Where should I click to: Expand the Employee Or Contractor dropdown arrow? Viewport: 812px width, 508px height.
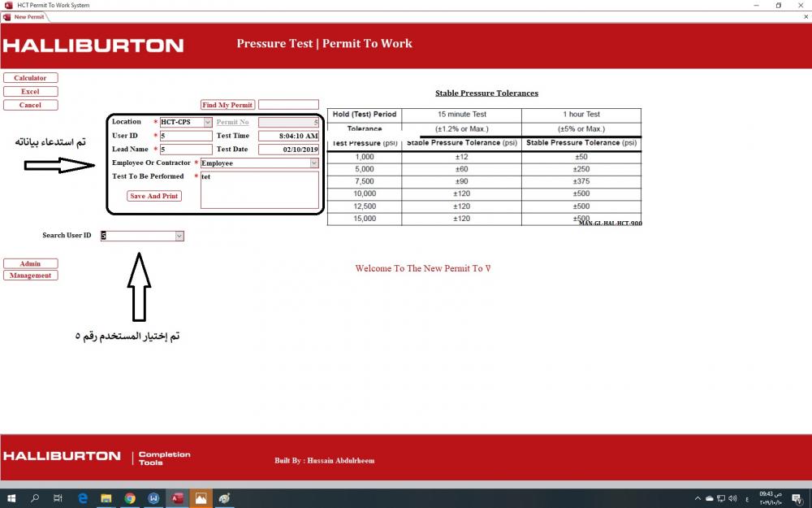click(x=313, y=163)
